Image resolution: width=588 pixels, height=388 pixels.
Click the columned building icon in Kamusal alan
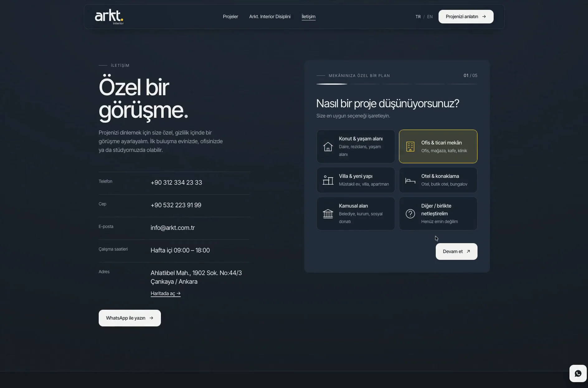pyautogui.click(x=328, y=214)
